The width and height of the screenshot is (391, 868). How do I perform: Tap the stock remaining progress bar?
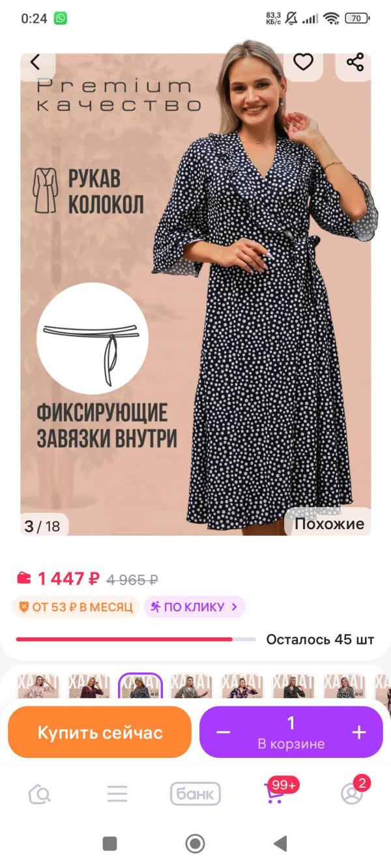point(136,639)
